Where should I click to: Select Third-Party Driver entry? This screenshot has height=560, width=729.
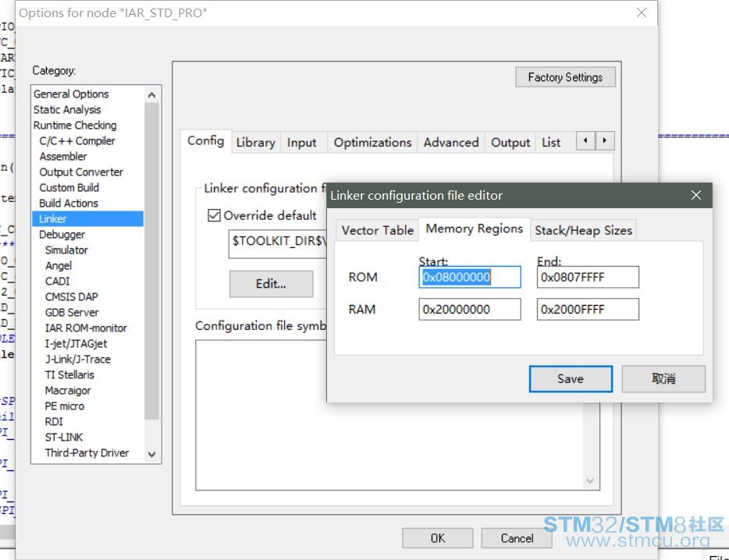click(87, 452)
